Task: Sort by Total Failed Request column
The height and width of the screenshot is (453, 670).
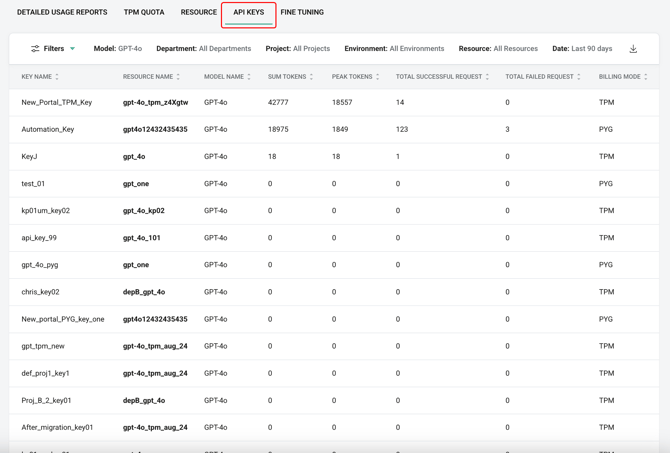Action: tap(579, 76)
